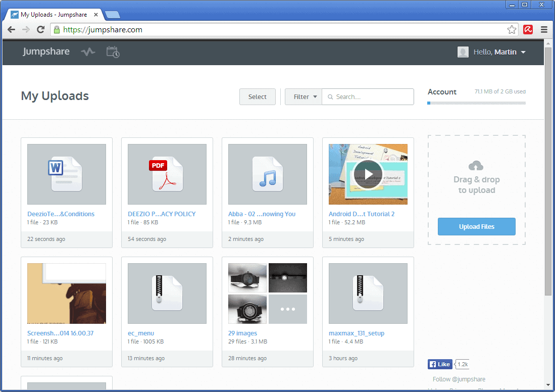The image size is (555, 392).
Task: Maximize the browser window
Action: click(x=525, y=5)
